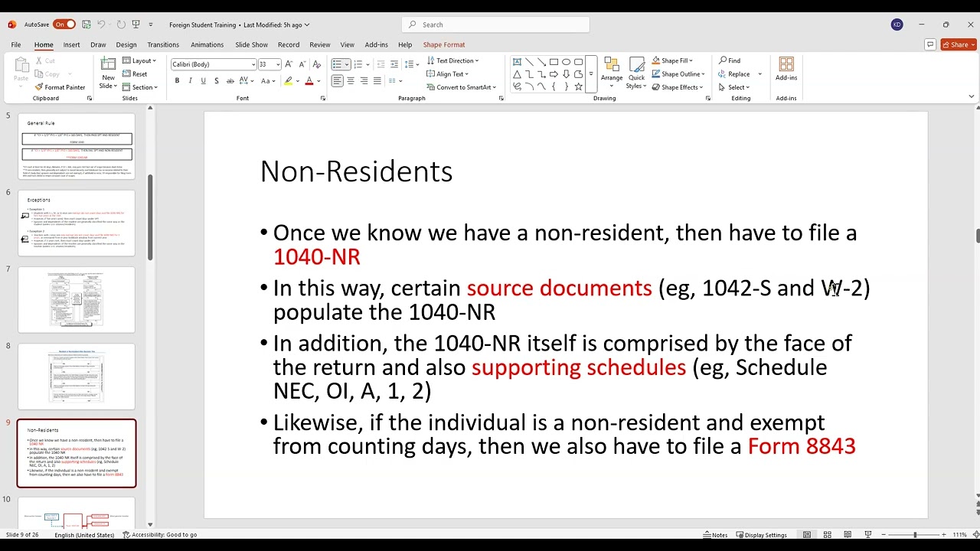Apply the yellow text highlight color

pos(289,80)
